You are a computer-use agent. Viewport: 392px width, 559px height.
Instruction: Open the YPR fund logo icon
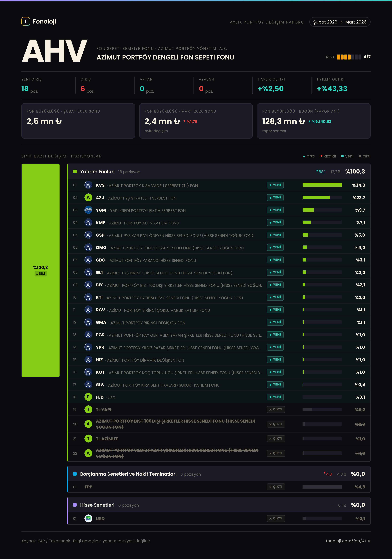(88, 347)
